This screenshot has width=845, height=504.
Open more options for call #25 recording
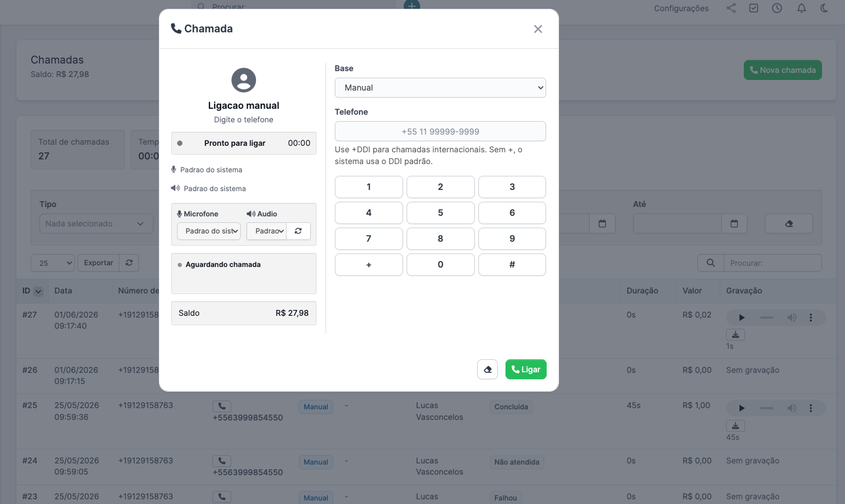(811, 408)
